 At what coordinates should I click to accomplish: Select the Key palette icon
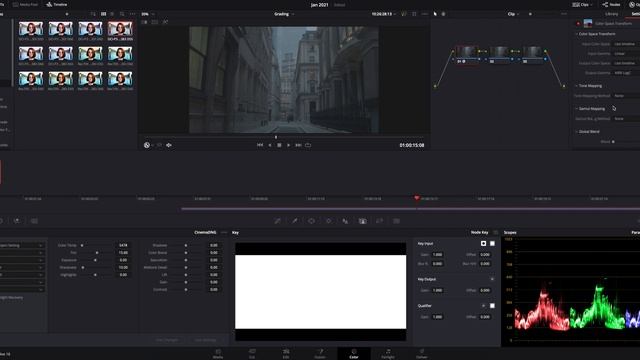362,221
